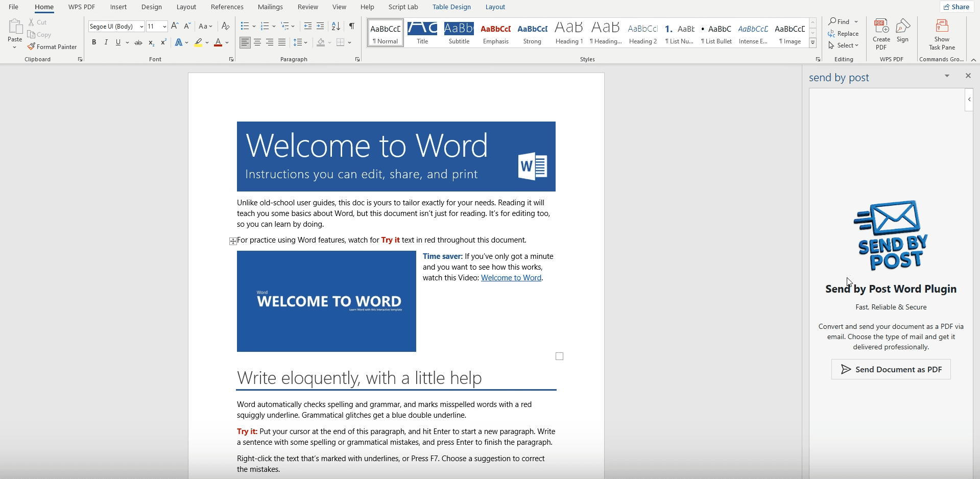Open the Table Design tab
The width and height of the screenshot is (980, 479).
(451, 7)
